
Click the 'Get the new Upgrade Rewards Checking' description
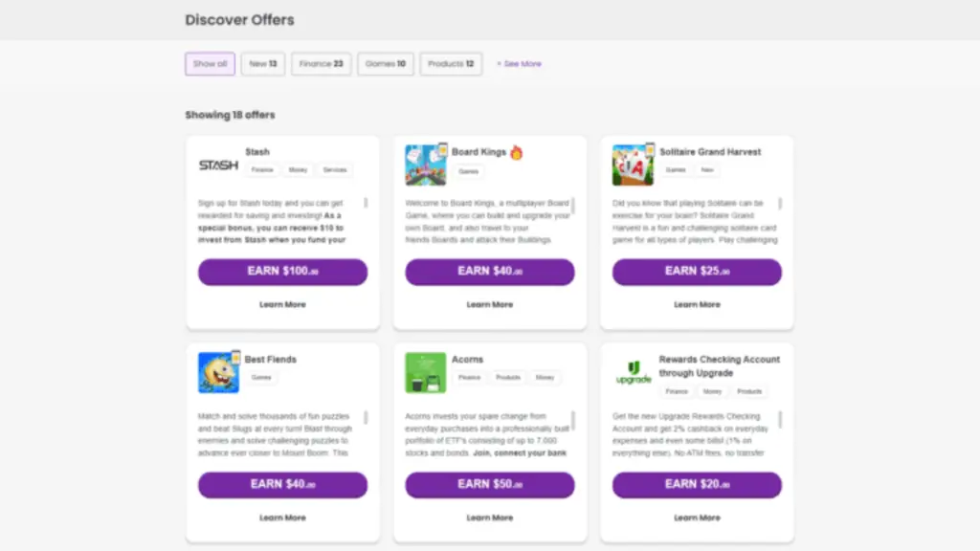[691, 434]
